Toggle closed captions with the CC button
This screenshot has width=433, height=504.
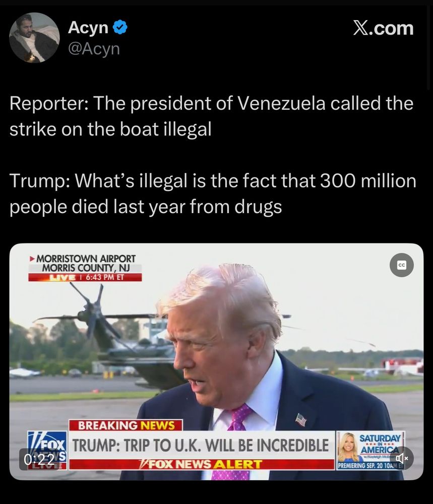pyautogui.click(x=402, y=265)
